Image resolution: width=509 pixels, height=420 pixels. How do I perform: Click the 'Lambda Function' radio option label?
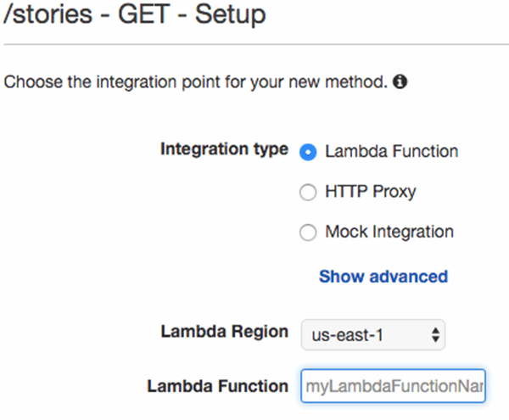point(391,152)
